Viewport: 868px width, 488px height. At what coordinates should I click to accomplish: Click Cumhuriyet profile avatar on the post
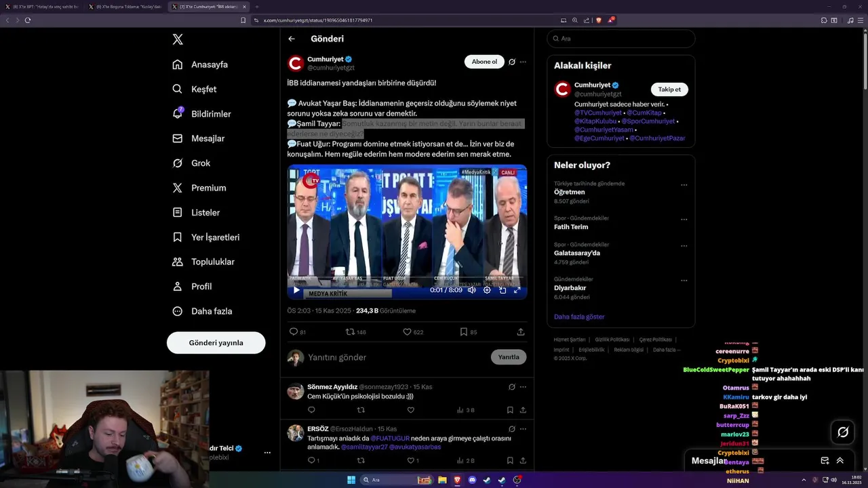pyautogui.click(x=295, y=64)
